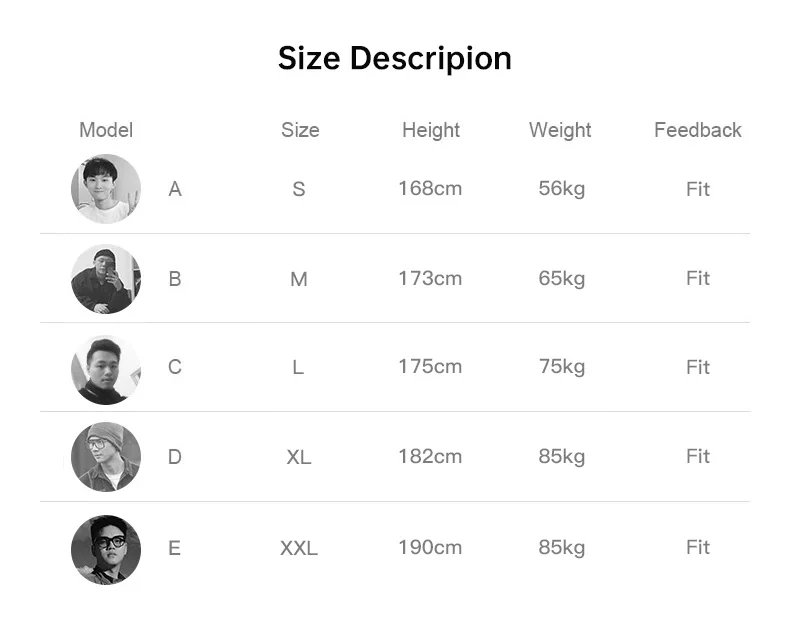Screen dimensions: 790x636
Task: Select the Height column header
Action: 431,130
